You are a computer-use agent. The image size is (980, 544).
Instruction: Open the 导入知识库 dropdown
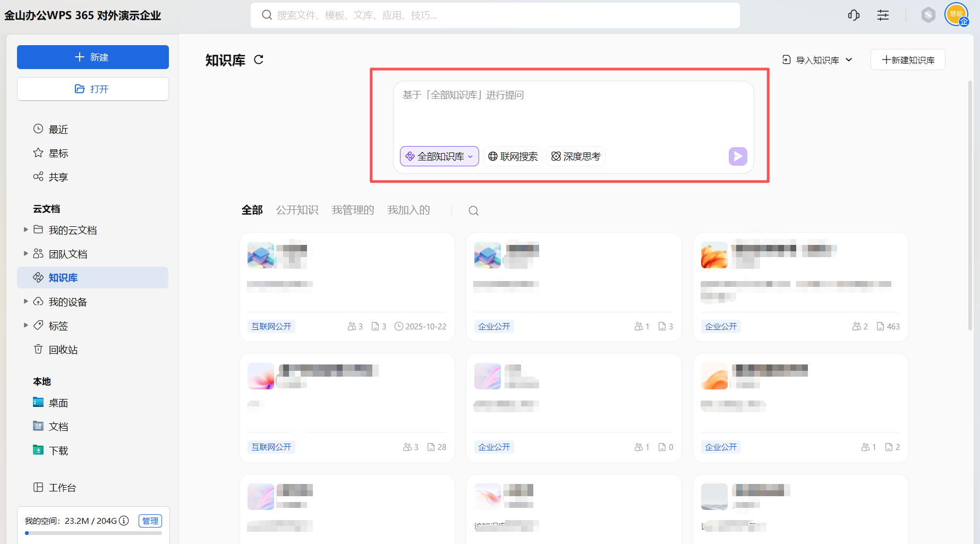pos(817,60)
